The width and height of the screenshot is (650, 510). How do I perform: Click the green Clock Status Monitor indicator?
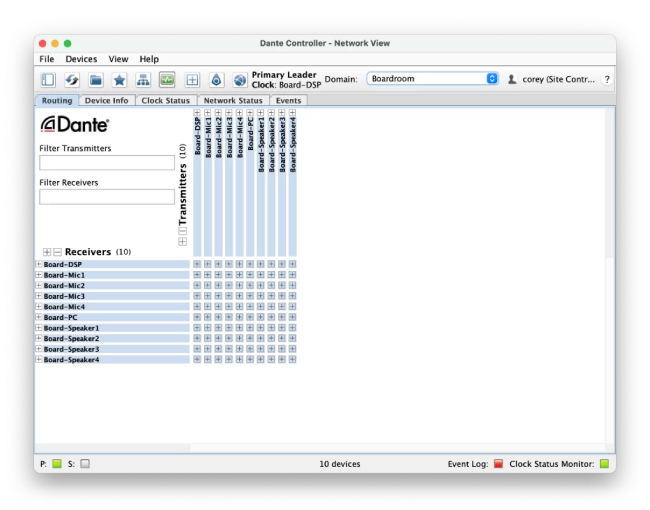tap(604, 464)
